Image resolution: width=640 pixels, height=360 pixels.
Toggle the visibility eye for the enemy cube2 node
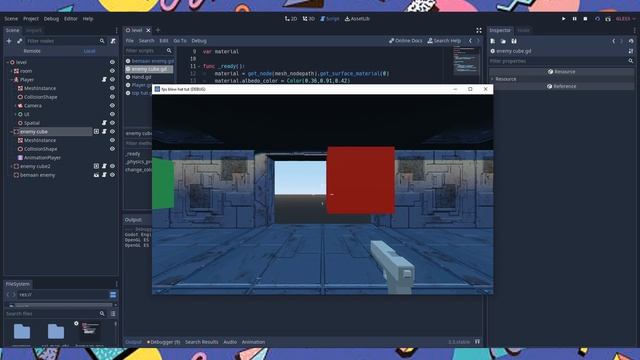[x=112, y=166]
